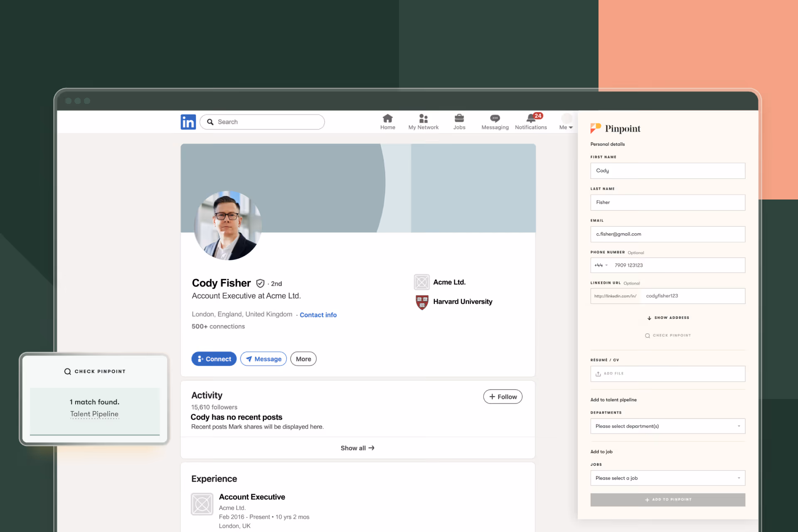
Task: Go to the Home nav item
Action: (387, 122)
